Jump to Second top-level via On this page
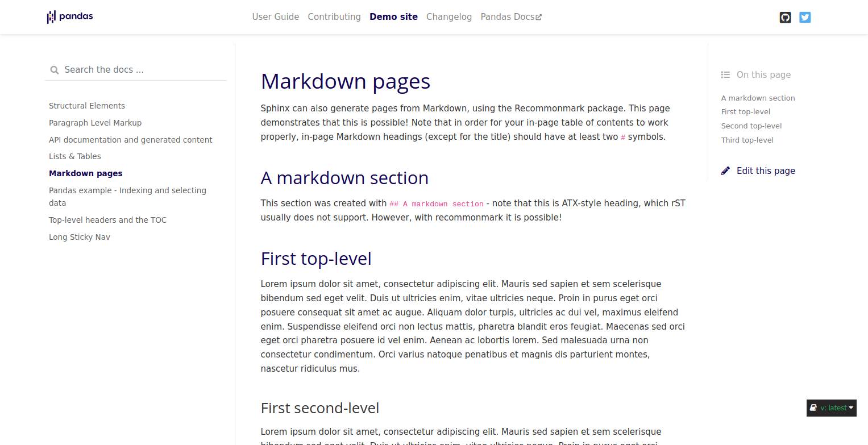 pyautogui.click(x=751, y=126)
